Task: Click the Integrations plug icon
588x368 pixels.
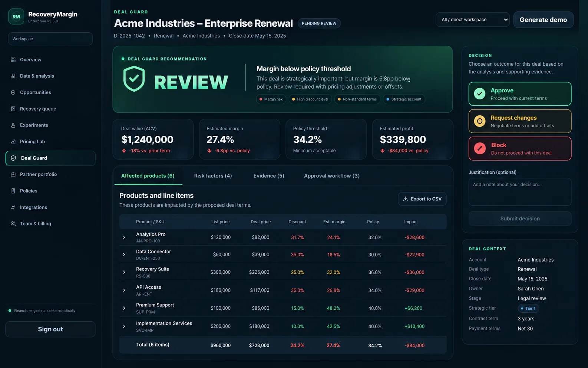Action: coord(13,207)
